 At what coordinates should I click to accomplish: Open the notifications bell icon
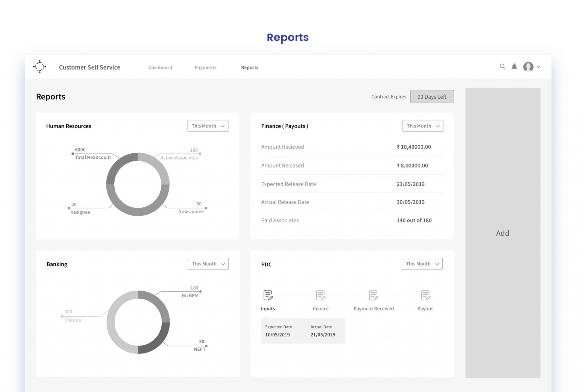point(514,67)
